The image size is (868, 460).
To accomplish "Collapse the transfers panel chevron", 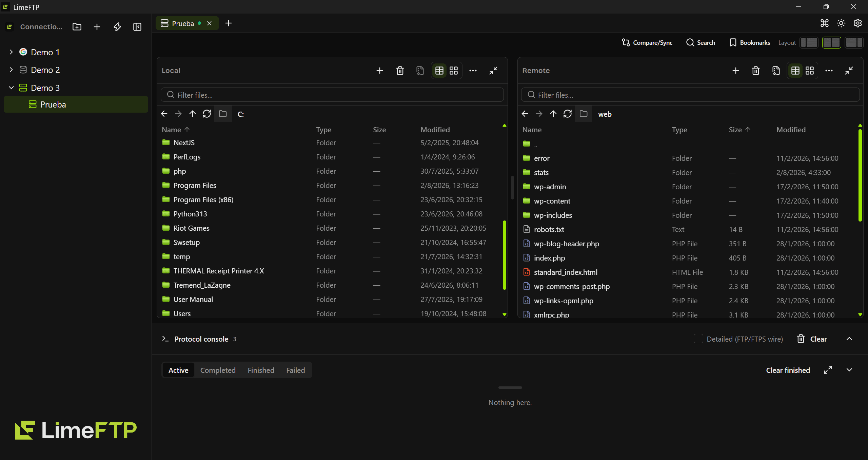I will [x=849, y=370].
